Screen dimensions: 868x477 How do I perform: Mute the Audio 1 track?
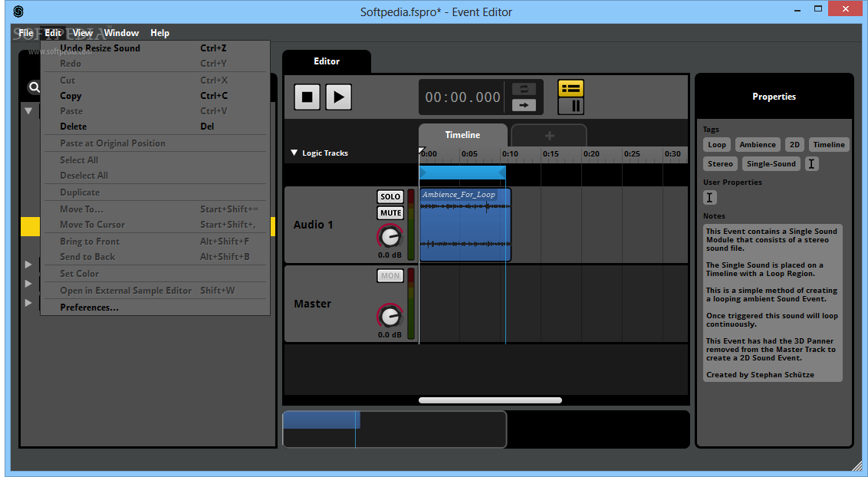[x=390, y=213]
